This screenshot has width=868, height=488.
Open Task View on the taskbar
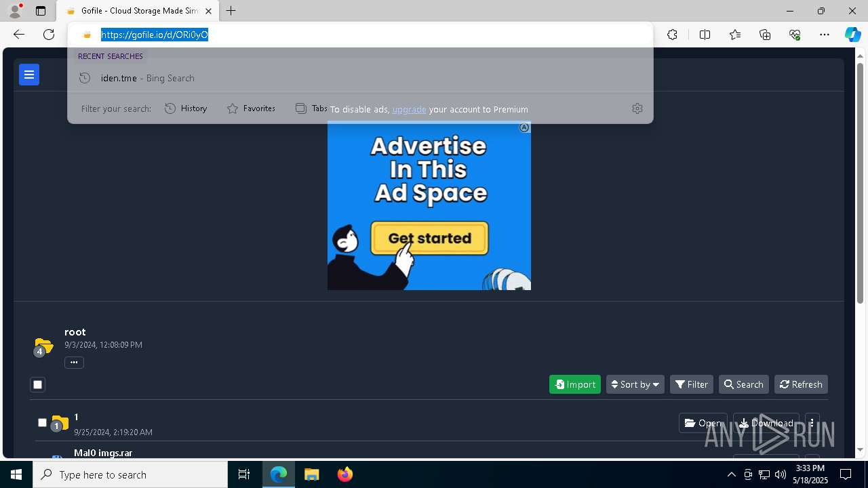click(x=244, y=474)
